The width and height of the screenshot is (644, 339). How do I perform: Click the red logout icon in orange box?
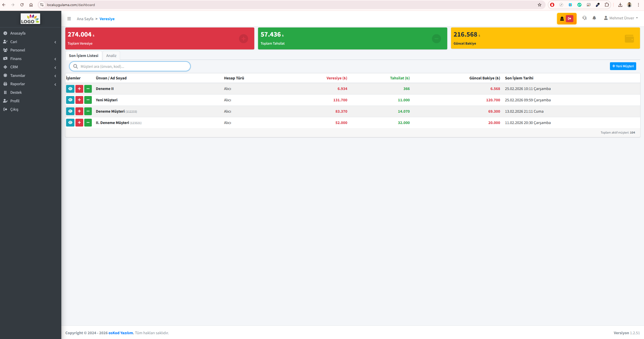tap(570, 19)
